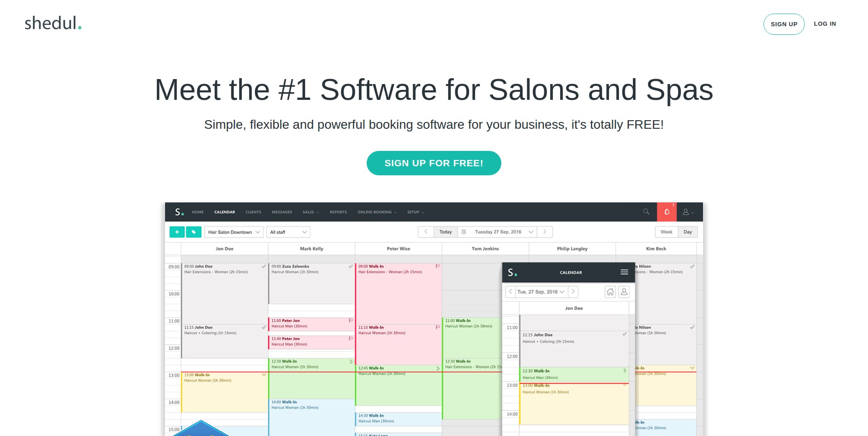Image resolution: width=868 pixels, height=436 pixels.
Task: Select the Jon Doe staff column header
Action: click(x=224, y=248)
